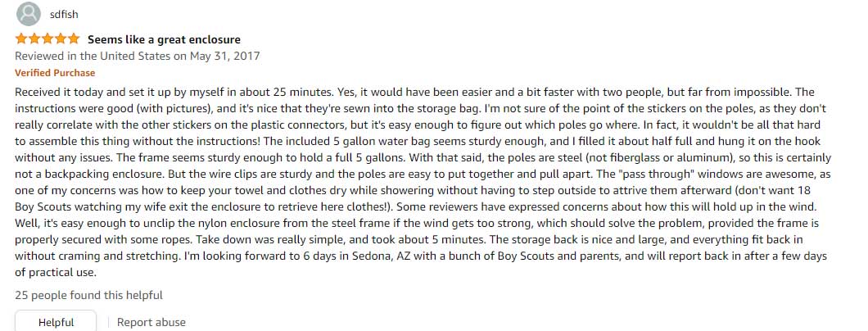The width and height of the screenshot is (868, 331).
Task: Click the second star of the rating
Action: 34,39
